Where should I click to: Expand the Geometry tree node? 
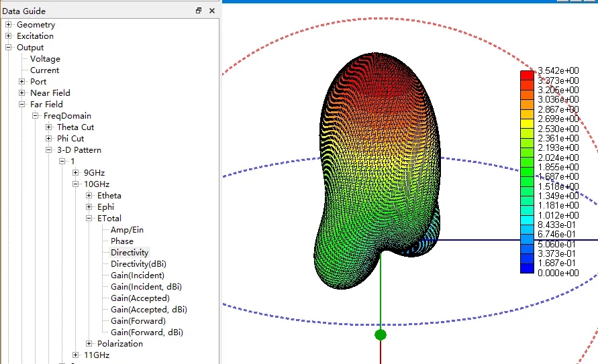point(9,24)
